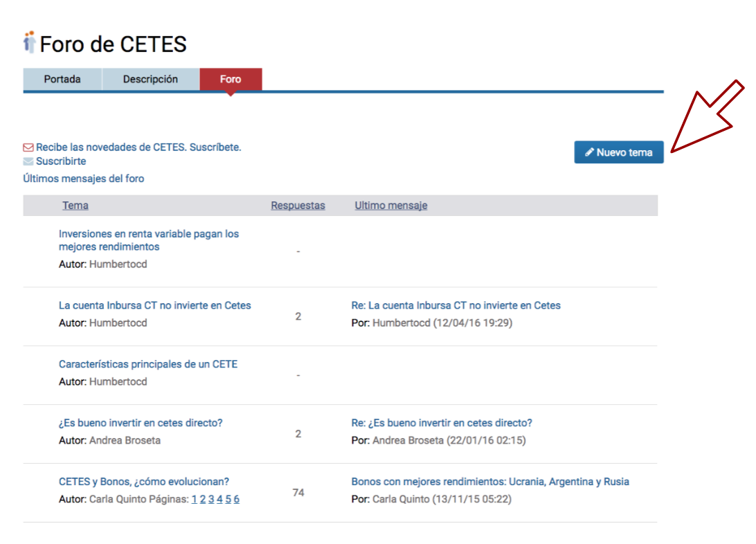Viewport: 756px width, 544px height.
Task: Sort the table by the Tema column
Action: tap(75, 206)
